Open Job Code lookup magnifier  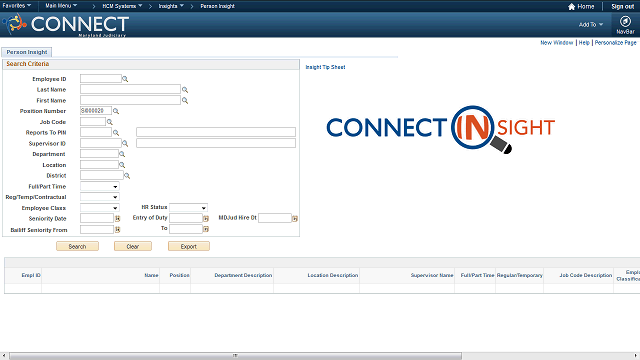109,122
